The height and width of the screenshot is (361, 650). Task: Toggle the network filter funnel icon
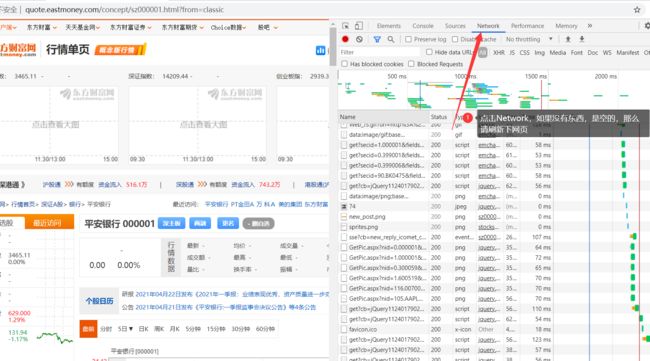(377, 39)
